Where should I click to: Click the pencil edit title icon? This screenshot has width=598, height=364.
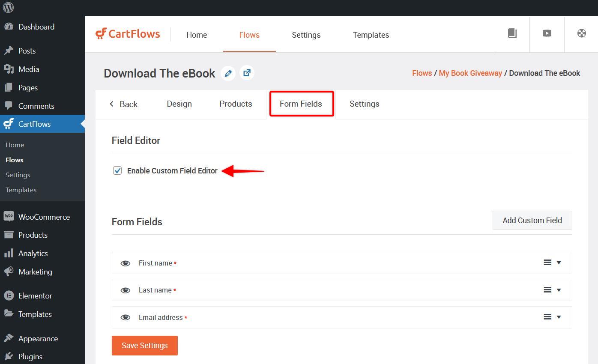point(228,73)
